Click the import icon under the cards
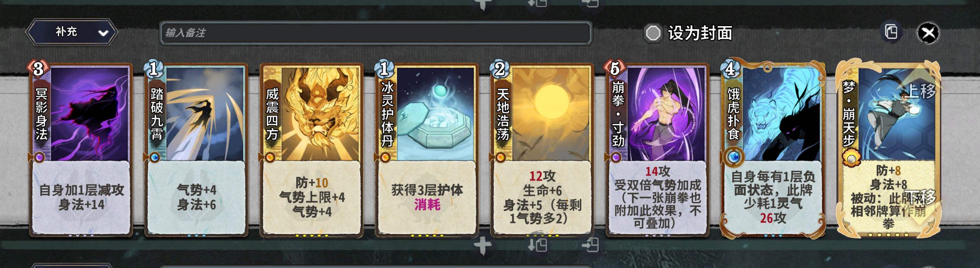Viewport: 980px width, 268px height. click(x=590, y=245)
